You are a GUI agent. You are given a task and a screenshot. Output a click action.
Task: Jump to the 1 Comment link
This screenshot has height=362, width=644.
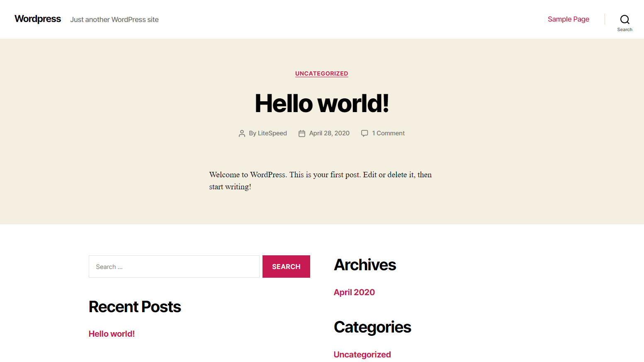(388, 133)
